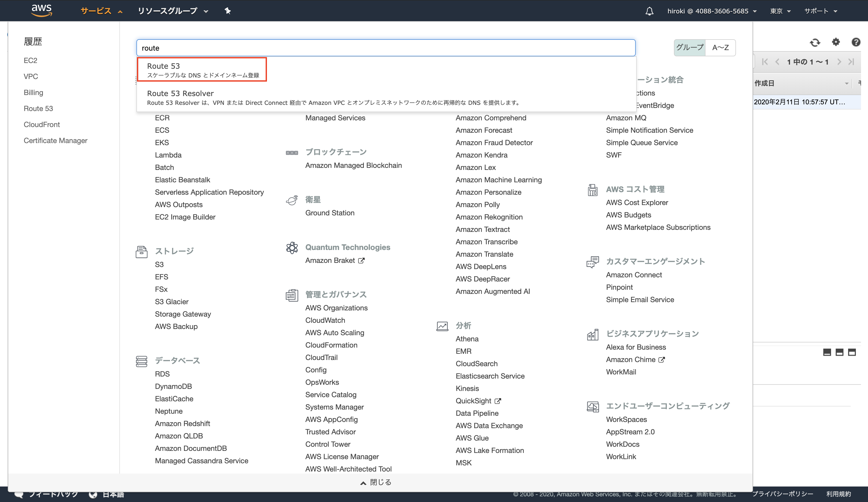
Task: Click the help question mark icon
Action: pos(856,42)
